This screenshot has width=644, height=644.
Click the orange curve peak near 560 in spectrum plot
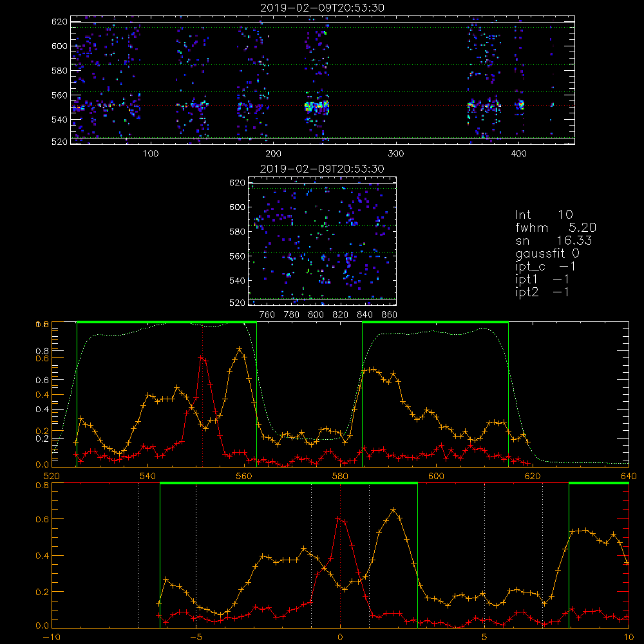(x=240, y=348)
